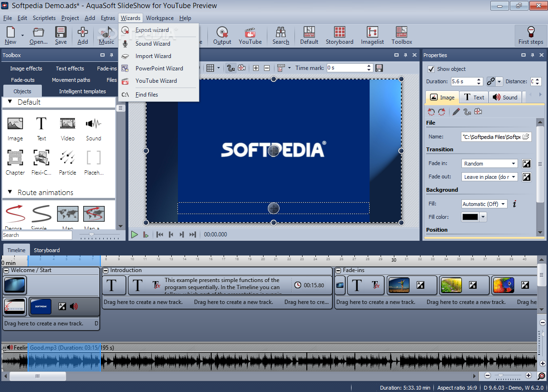Click the browse file icon beside Name
This screenshot has height=392, width=548.
526,137
